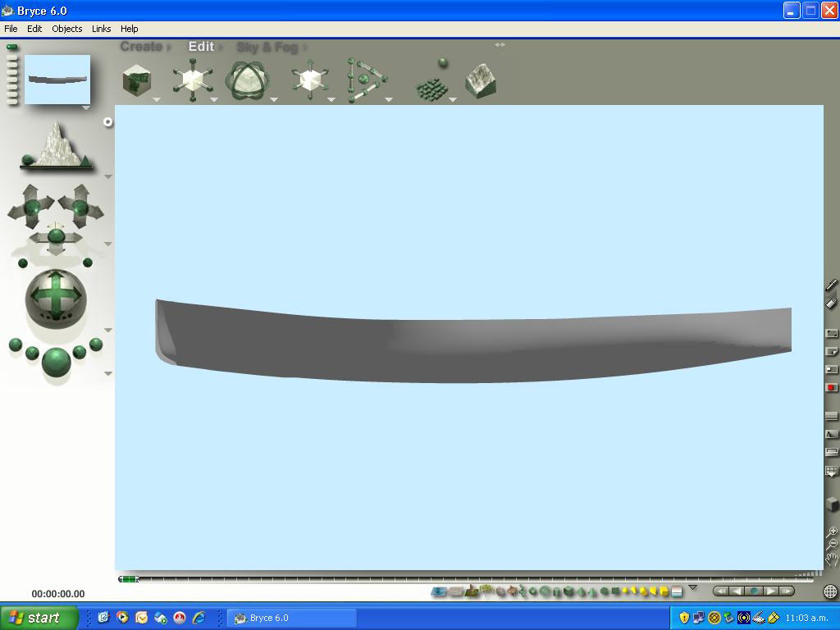Expand the dropdown arrow beside the Resize tool
Screen dimensions: 840x630
214,100
